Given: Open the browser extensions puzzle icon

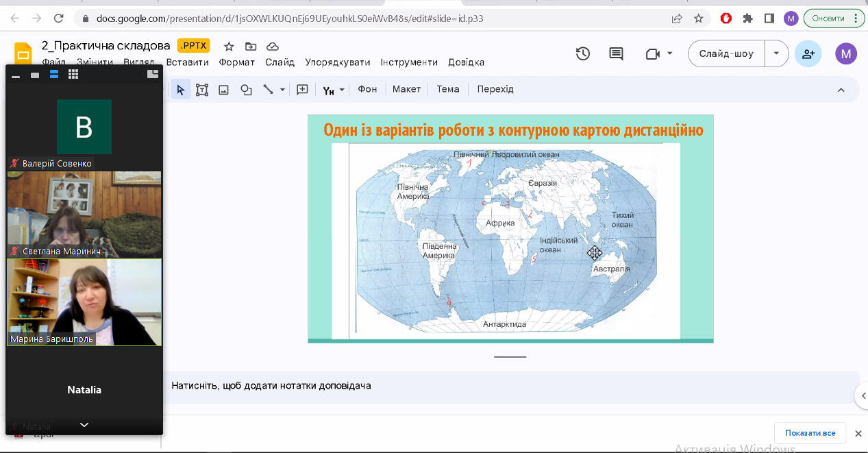Looking at the screenshot, I should tap(748, 19).
